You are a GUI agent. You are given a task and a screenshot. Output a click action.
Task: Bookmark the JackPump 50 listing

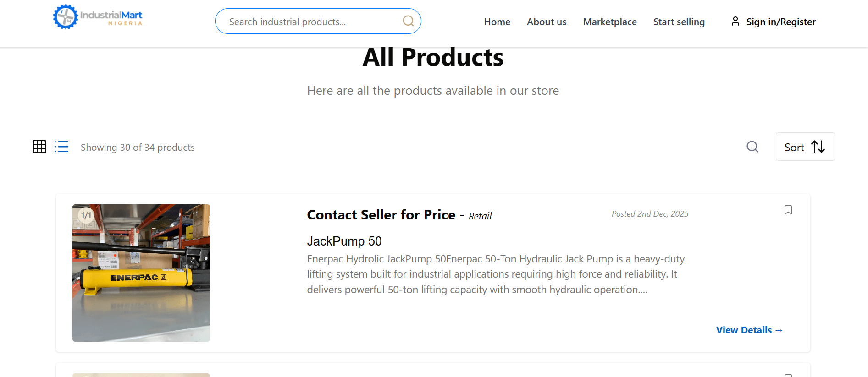(x=788, y=210)
